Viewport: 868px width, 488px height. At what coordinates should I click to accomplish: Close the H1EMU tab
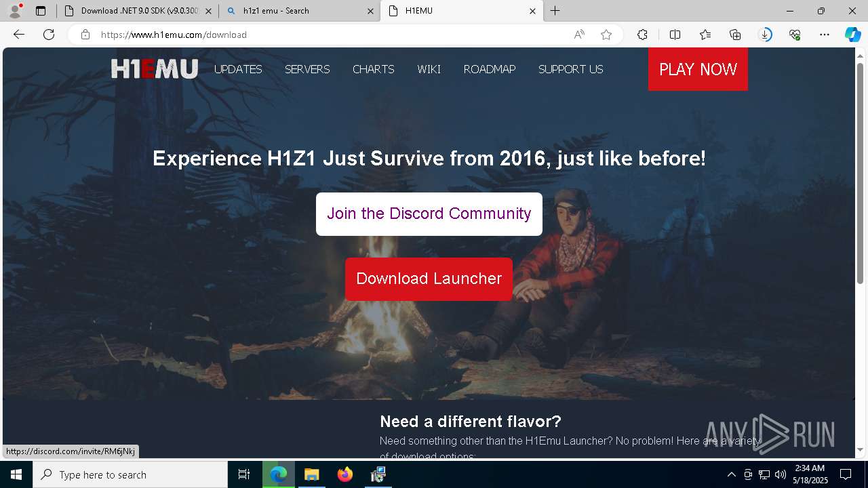[x=532, y=11]
